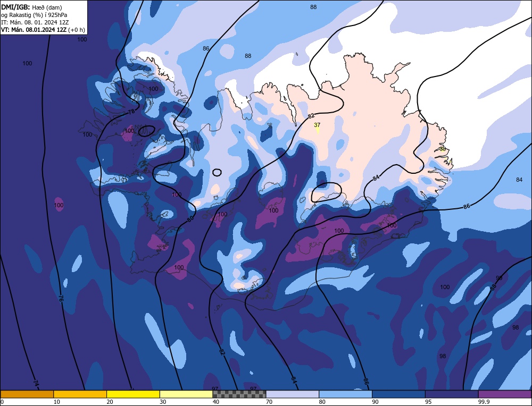Click the legend tick label '30'
The height and width of the screenshot is (406, 532).
pos(163,402)
